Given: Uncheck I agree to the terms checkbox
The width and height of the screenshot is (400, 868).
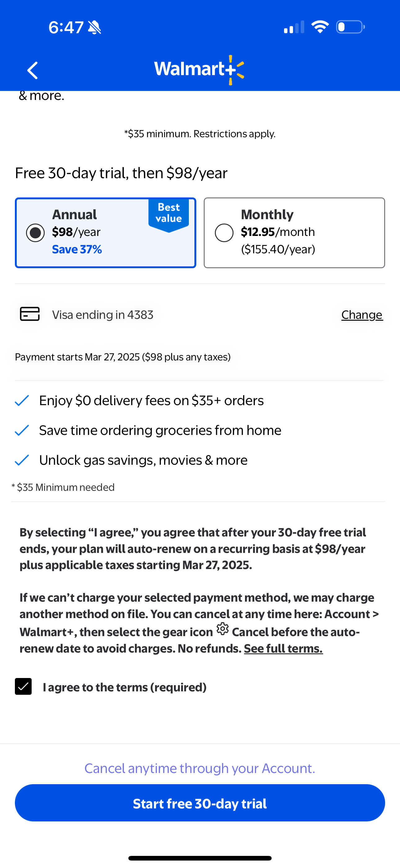Looking at the screenshot, I should (x=23, y=687).
